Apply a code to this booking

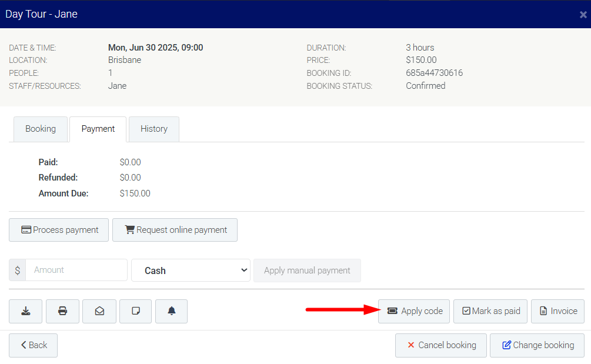[415, 311]
